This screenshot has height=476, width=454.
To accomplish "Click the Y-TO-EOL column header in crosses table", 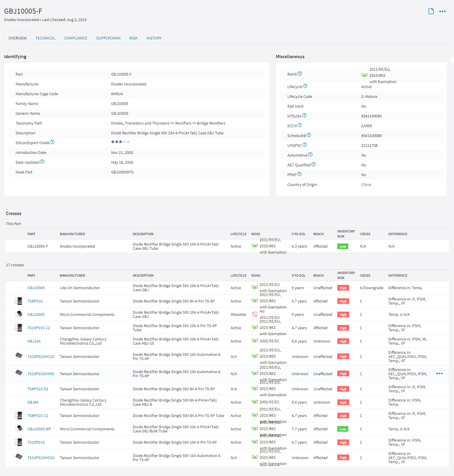I will (x=298, y=276).
